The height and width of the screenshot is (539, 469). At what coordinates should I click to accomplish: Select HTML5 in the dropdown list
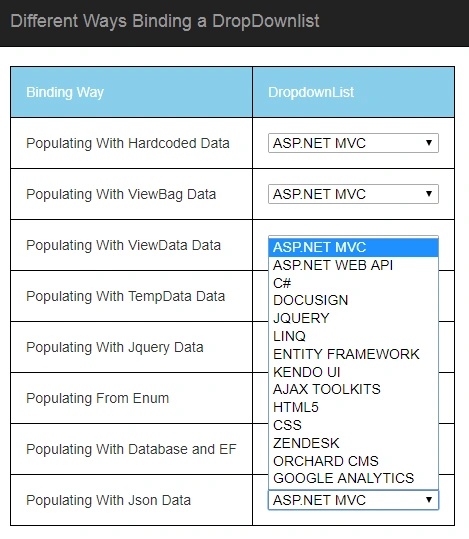(x=353, y=407)
